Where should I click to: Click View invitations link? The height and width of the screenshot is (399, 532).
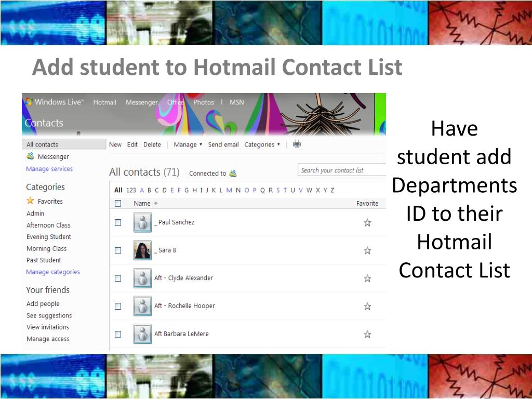click(48, 327)
